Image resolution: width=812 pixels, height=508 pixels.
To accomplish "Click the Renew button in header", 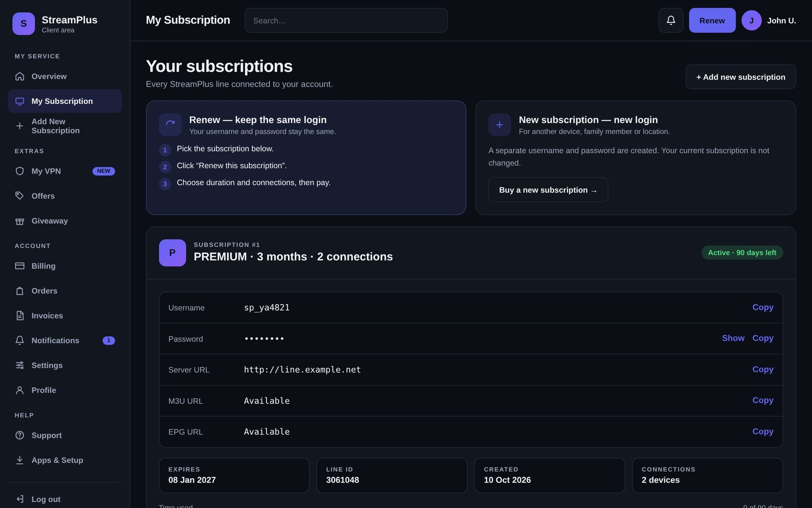I will coord(712,20).
